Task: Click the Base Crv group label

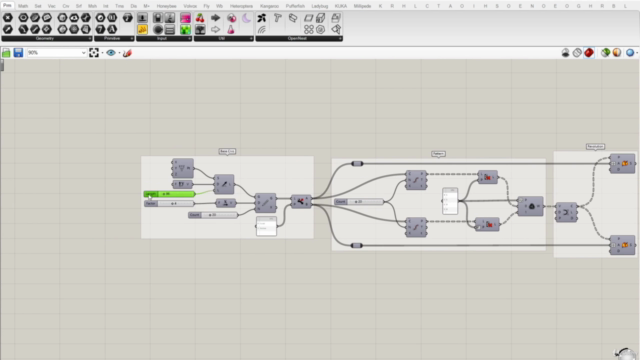Action: tap(227, 151)
